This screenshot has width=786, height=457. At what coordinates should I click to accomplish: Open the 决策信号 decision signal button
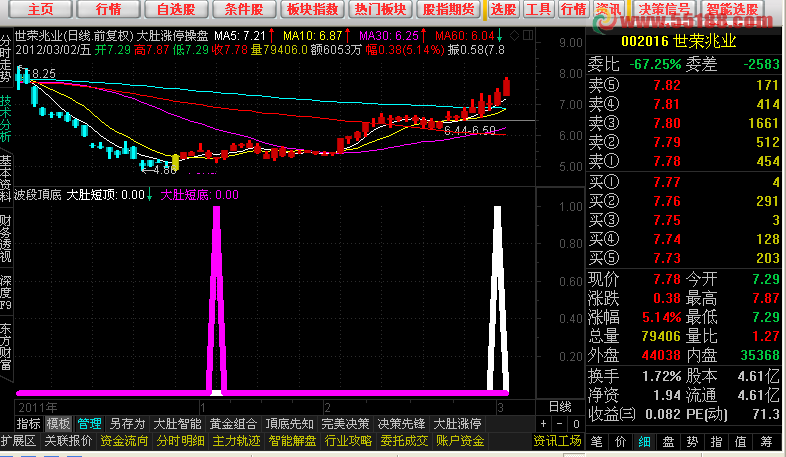click(665, 9)
